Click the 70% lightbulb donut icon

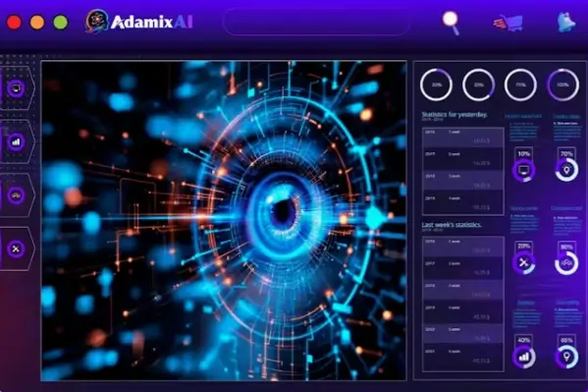click(x=566, y=170)
